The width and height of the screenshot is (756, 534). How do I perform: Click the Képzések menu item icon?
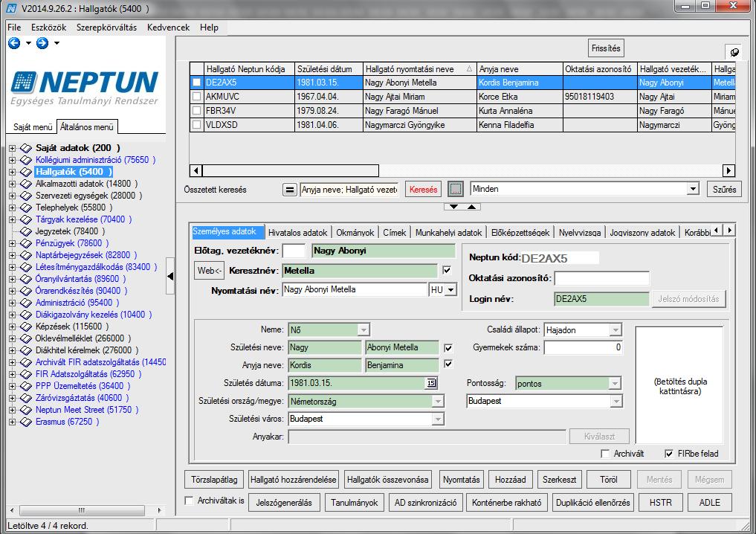[25, 326]
